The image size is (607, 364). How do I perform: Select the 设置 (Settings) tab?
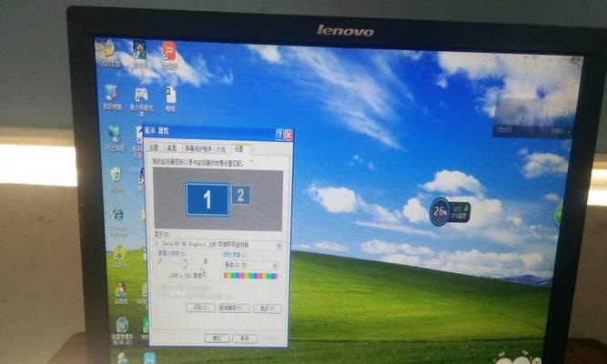pyautogui.click(x=239, y=149)
